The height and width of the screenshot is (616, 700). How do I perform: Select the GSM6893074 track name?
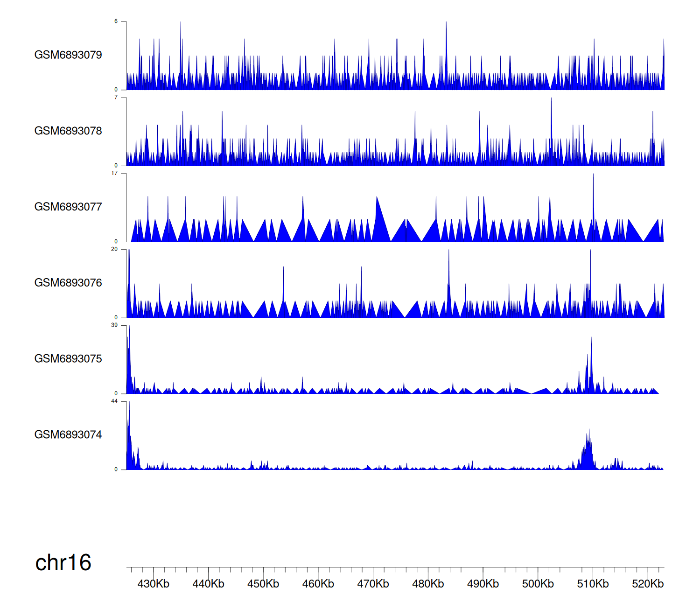click(68, 435)
